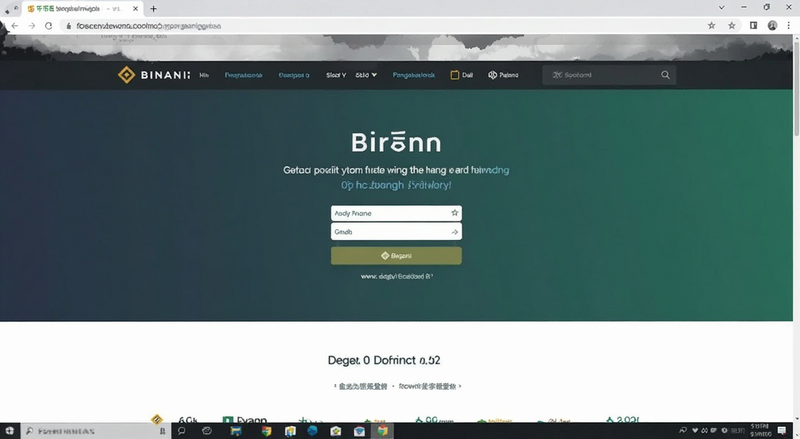Focus the header search box
The height and width of the screenshot is (439, 800).
coord(609,75)
